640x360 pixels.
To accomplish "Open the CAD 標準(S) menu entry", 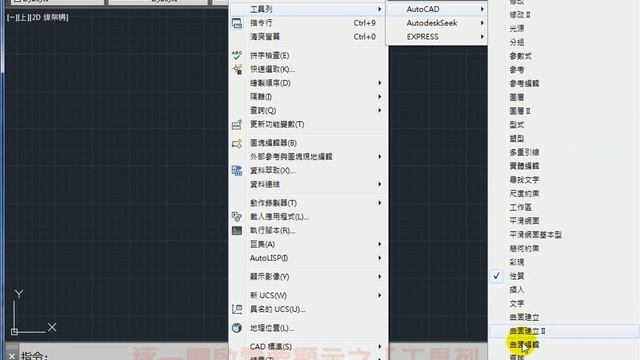I will pos(308,347).
